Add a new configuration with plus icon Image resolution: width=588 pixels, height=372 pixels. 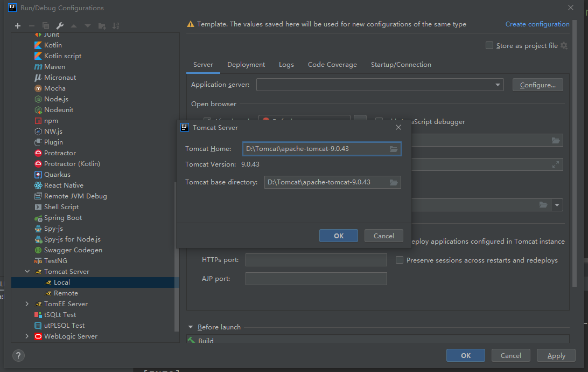pyautogui.click(x=18, y=26)
